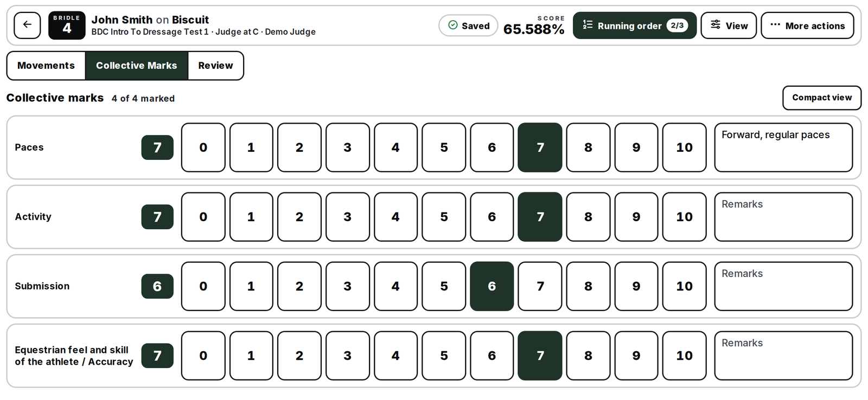Click the Equestrian feel current mark badge
868x400 pixels.
(157, 356)
